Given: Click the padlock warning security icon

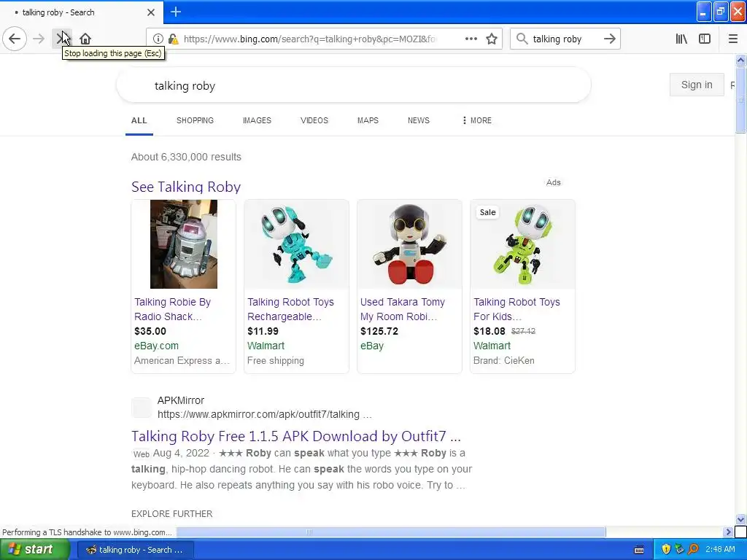Looking at the screenshot, I should pyautogui.click(x=174, y=39).
